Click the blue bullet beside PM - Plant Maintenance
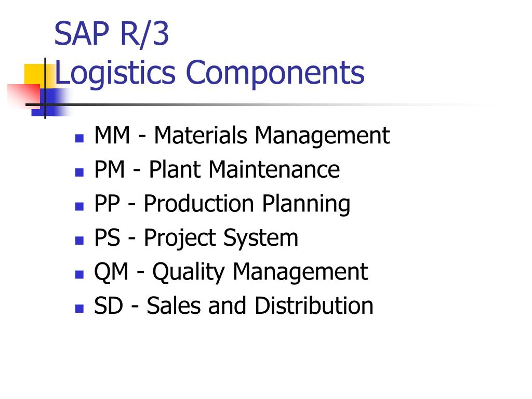This screenshot has width=532, height=399. (79, 172)
